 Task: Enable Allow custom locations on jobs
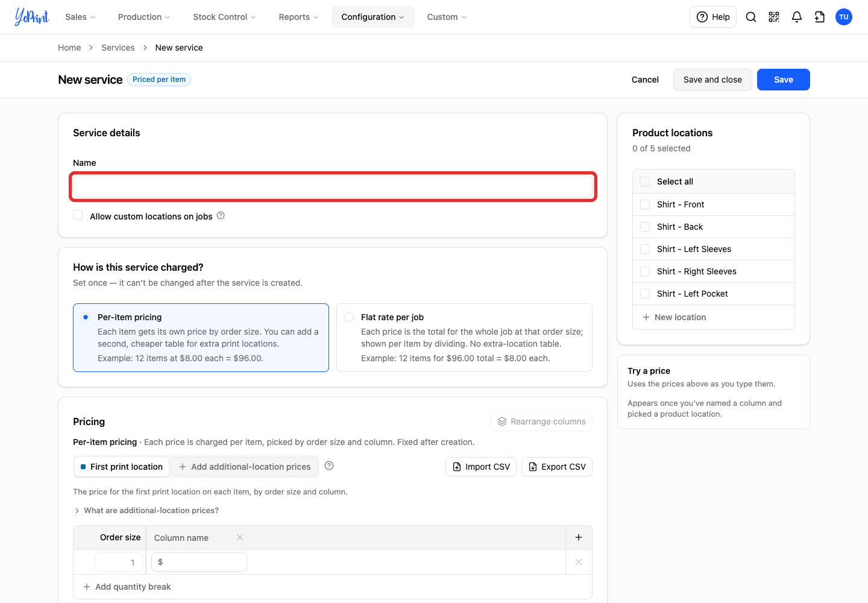78,215
